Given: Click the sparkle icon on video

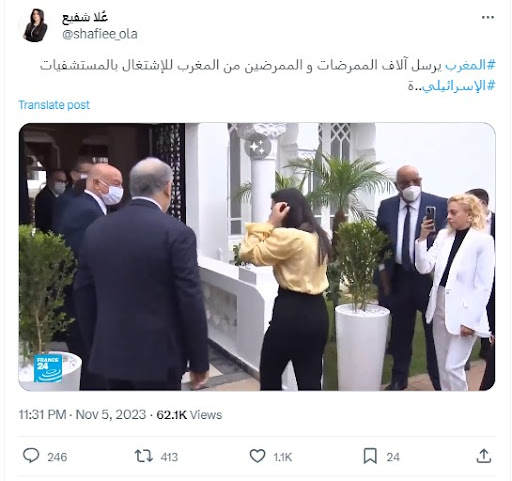Looking at the screenshot, I should point(257,146).
